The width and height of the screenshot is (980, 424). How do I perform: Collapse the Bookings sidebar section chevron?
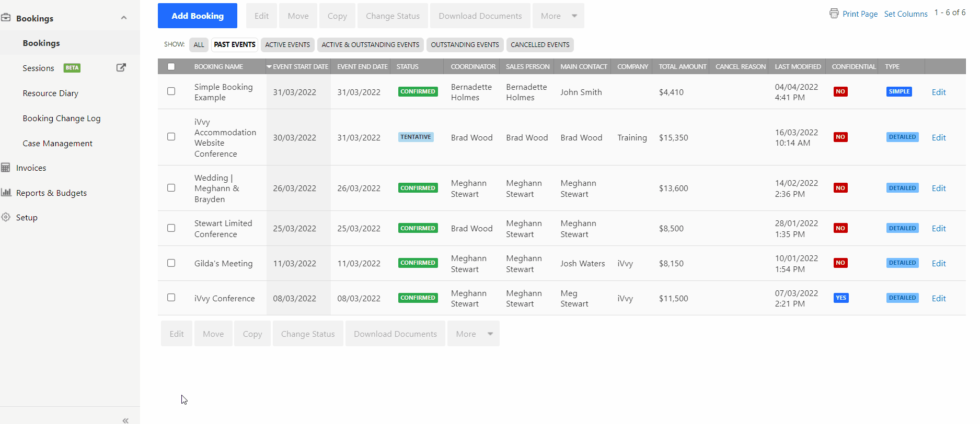[x=124, y=18]
